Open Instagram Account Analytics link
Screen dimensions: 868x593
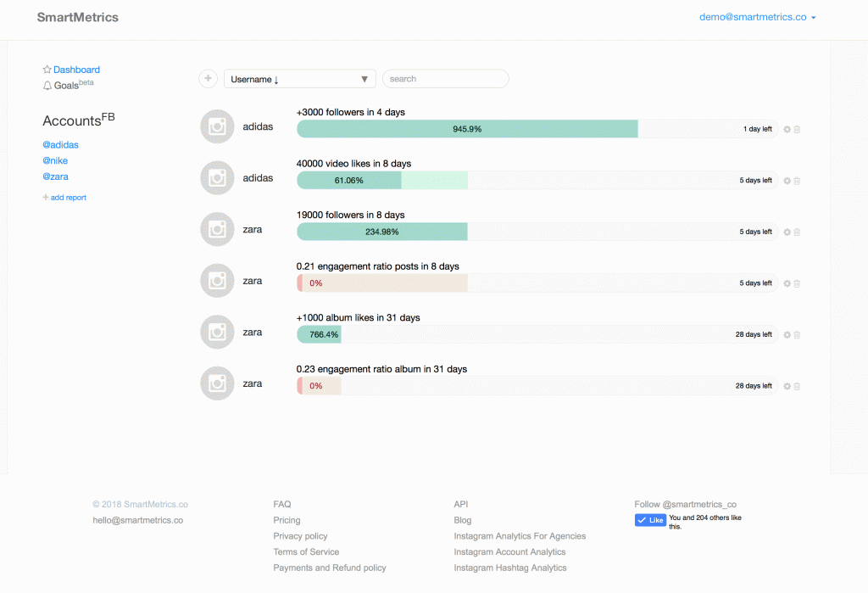[509, 552]
